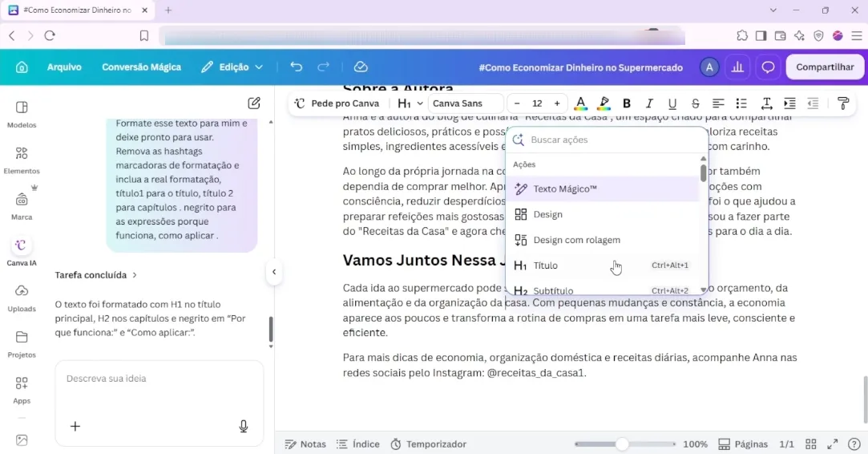This screenshot has height=454, width=868.
Task: Toggle italic formatting
Action: (649, 103)
